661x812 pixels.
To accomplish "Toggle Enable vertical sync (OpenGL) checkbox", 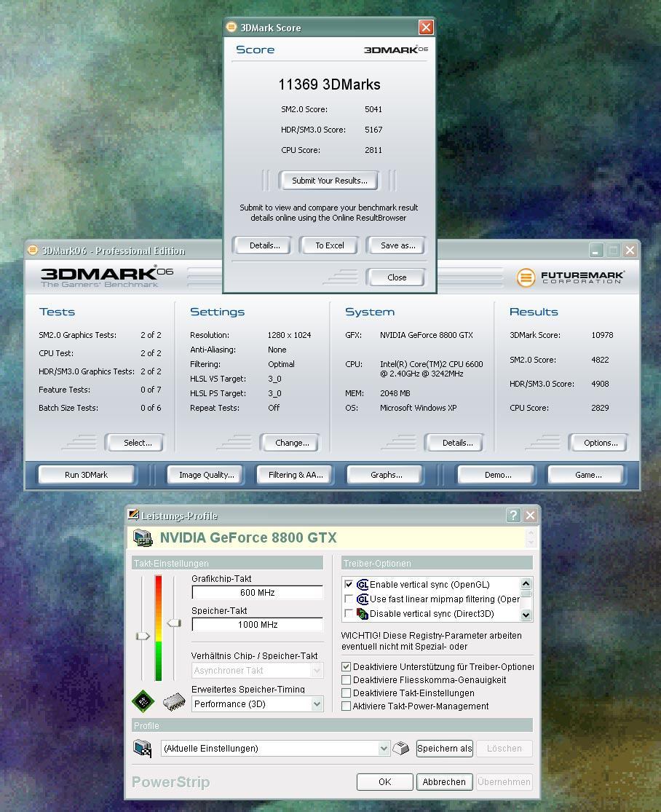I will pos(349,584).
